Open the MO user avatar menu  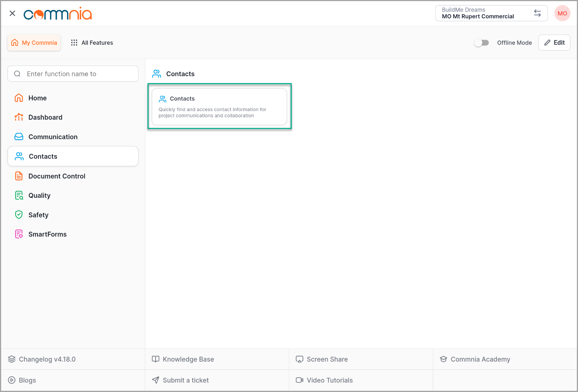tap(562, 13)
